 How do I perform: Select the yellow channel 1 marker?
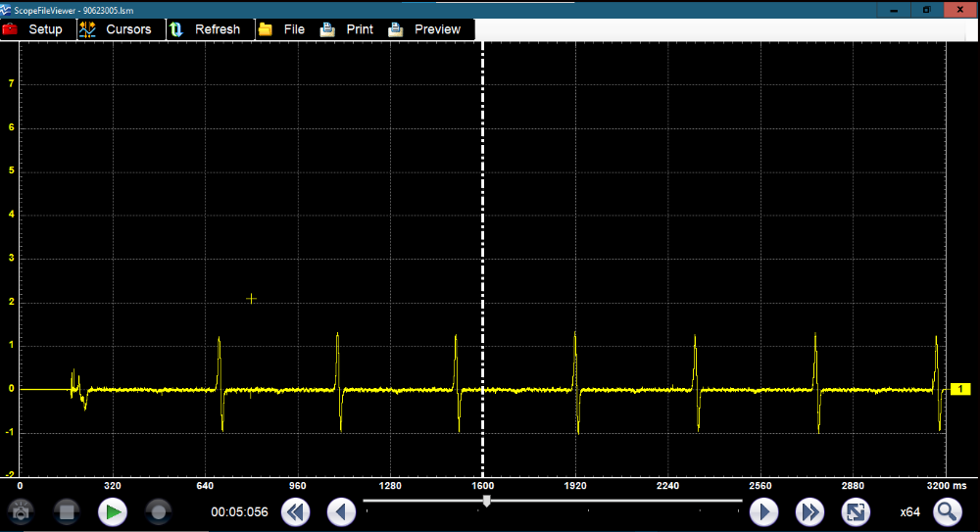pos(960,389)
